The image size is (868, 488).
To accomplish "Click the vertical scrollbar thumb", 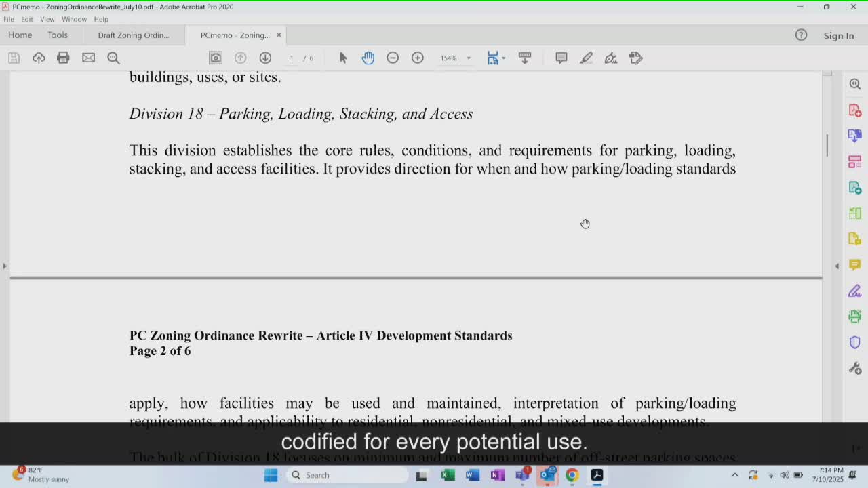I will tap(827, 146).
